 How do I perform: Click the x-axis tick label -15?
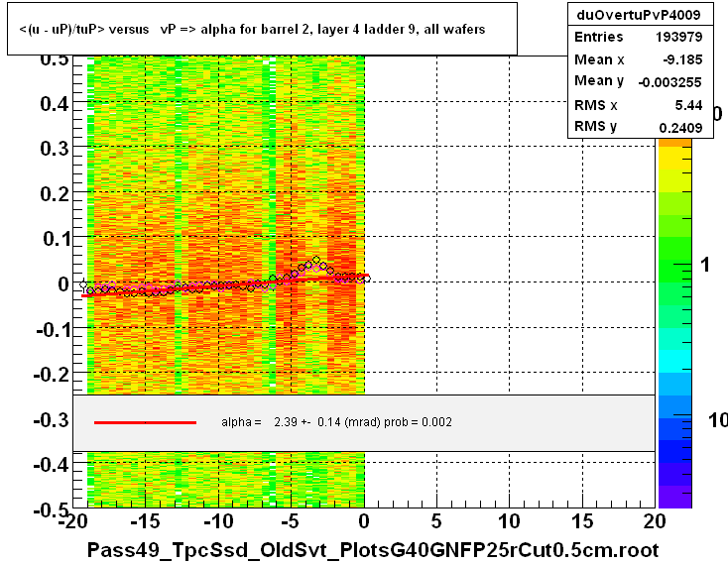pyautogui.click(x=146, y=521)
